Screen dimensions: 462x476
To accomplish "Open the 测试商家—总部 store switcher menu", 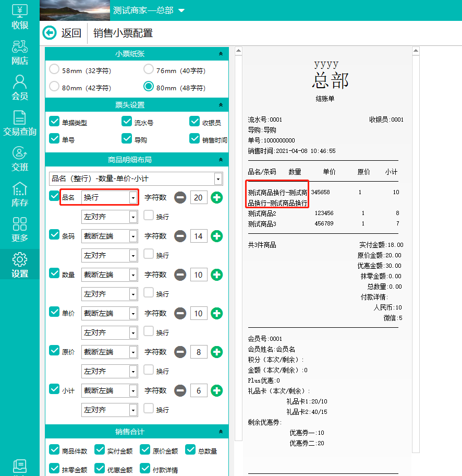I will tap(181, 10).
